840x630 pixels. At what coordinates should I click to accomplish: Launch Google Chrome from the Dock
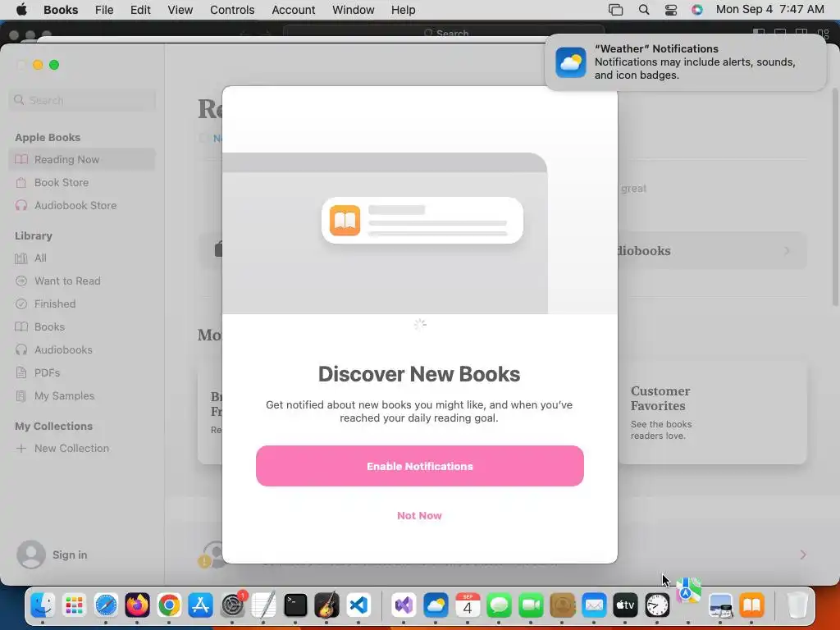pos(169,605)
